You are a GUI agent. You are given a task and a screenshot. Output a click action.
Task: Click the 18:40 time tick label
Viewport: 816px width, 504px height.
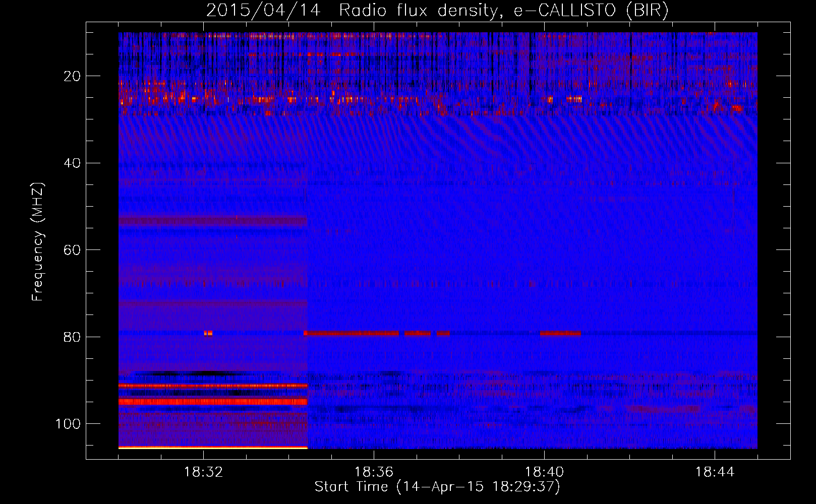(x=544, y=472)
